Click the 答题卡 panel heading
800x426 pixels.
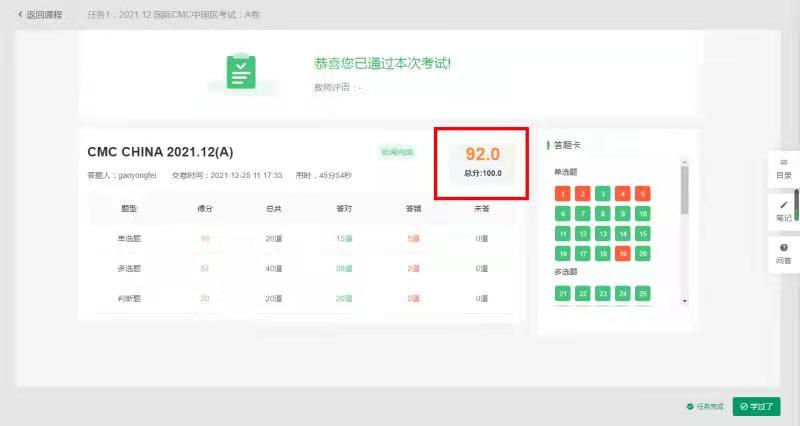pyautogui.click(x=567, y=145)
